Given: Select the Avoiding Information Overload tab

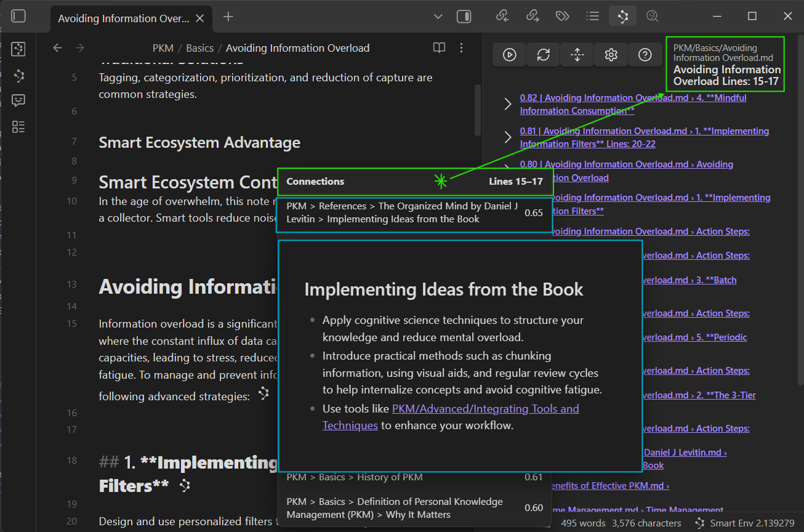Looking at the screenshot, I should (123, 18).
